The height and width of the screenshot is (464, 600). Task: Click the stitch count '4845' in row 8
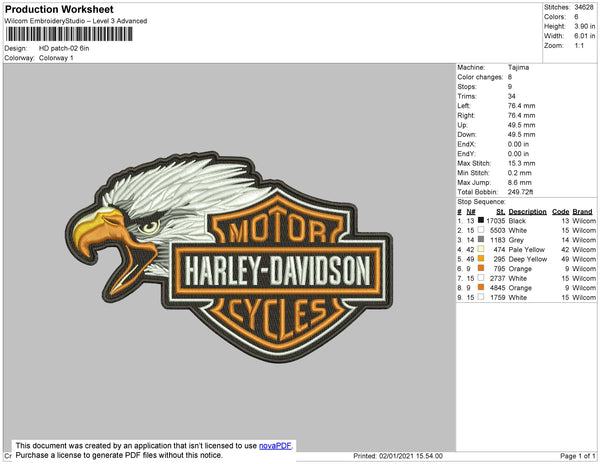coord(497,288)
